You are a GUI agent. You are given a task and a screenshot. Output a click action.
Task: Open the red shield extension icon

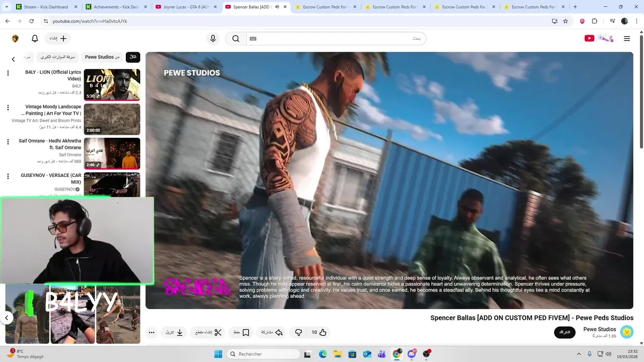click(x=583, y=21)
